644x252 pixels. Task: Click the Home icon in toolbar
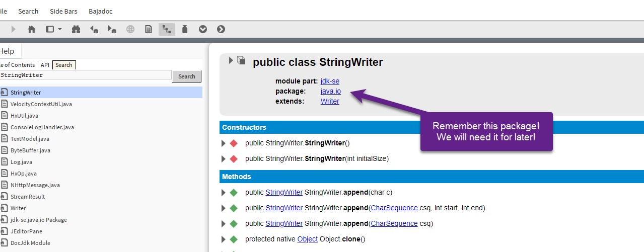coord(31,29)
